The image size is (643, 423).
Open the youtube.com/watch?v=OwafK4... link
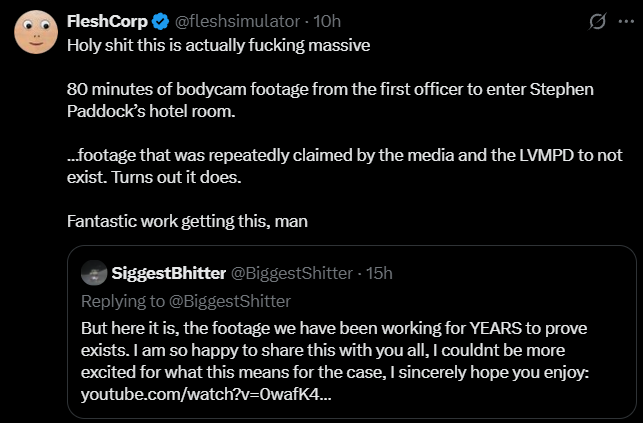pos(206,395)
